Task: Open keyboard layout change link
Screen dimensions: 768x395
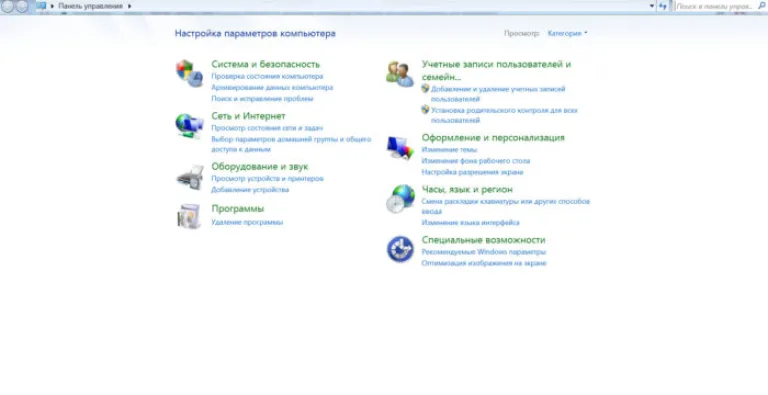Action: pos(505,206)
